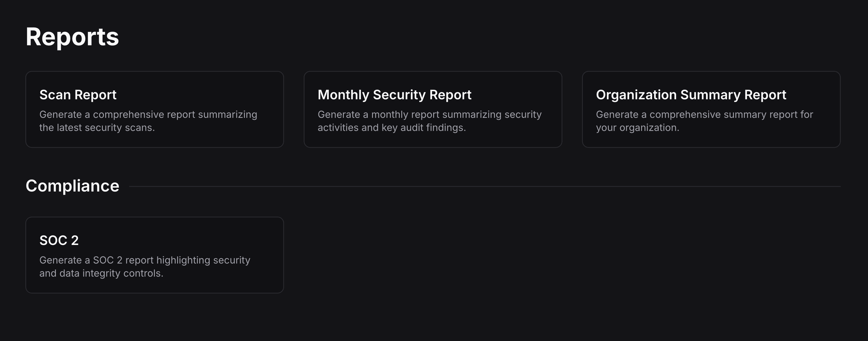The width and height of the screenshot is (868, 341).
Task: Click the 'SOC 2' title text
Action: pyautogui.click(x=59, y=241)
